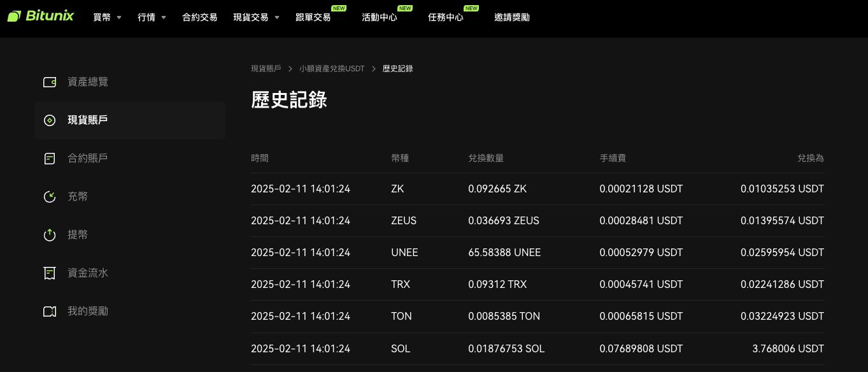
Task: Click the amount 0.036693 ZEUS
Action: [504, 221]
